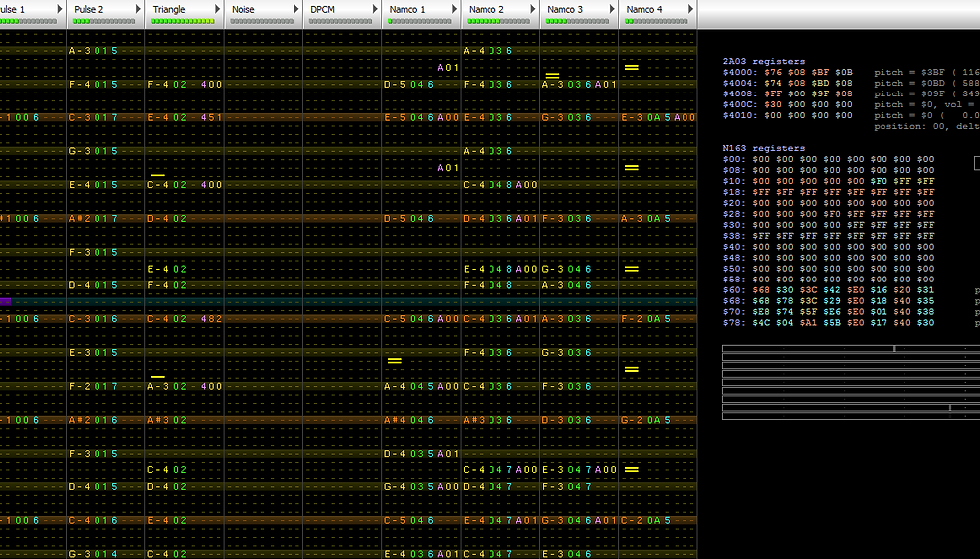Select Pulse 2 note F-2 017
Viewport: 980px width, 559px height.
click(x=94, y=386)
